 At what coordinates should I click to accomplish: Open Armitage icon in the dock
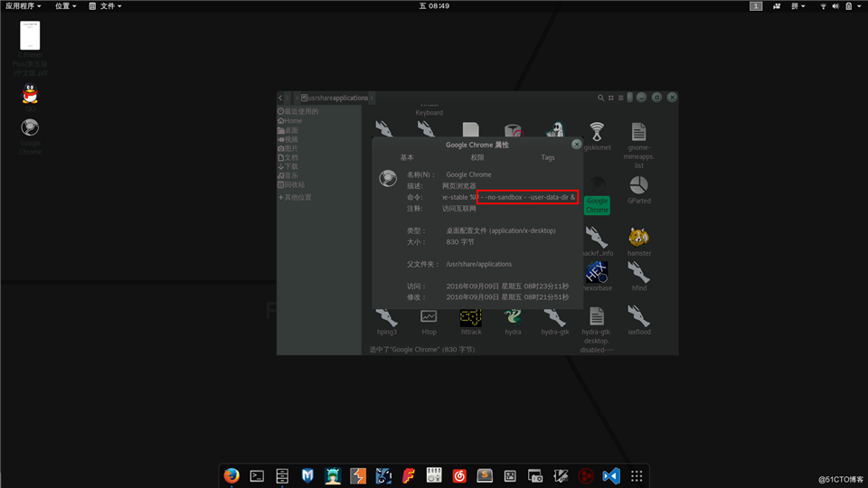pyautogui.click(x=333, y=476)
